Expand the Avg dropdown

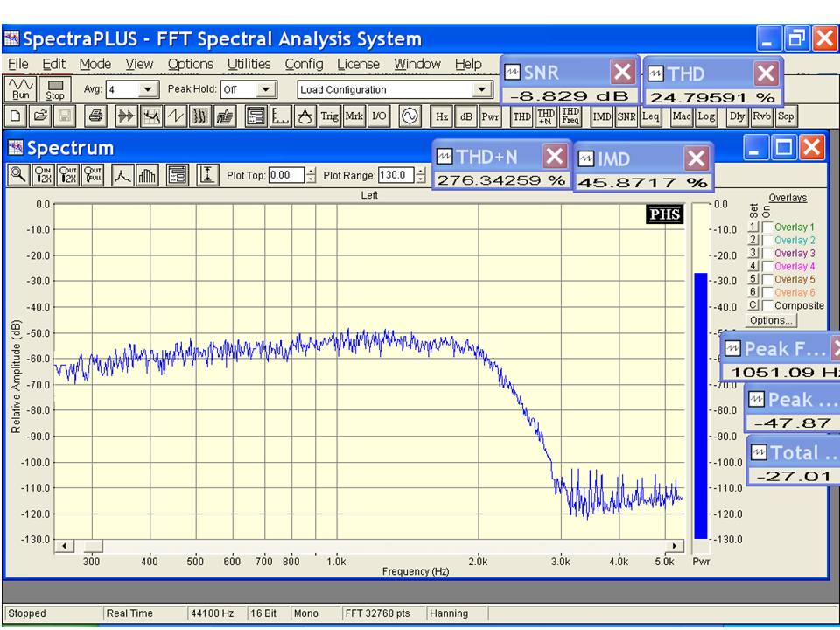[x=149, y=89]
